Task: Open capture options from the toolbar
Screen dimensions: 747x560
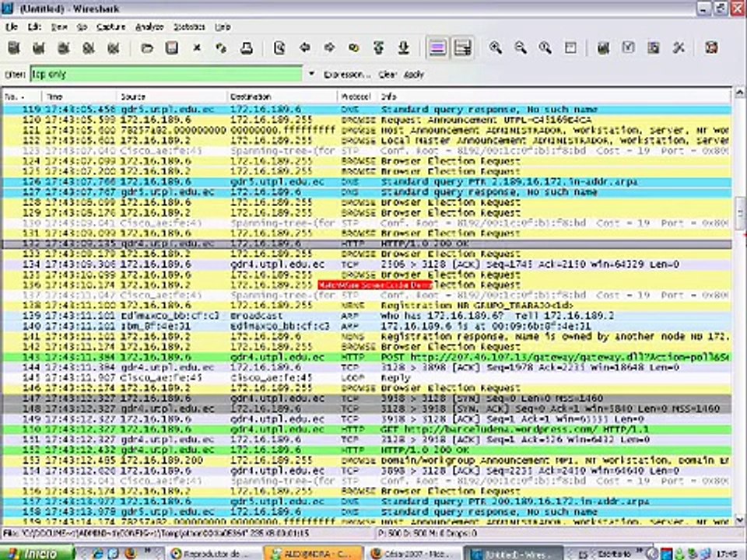Action: [x=39, y=47]
